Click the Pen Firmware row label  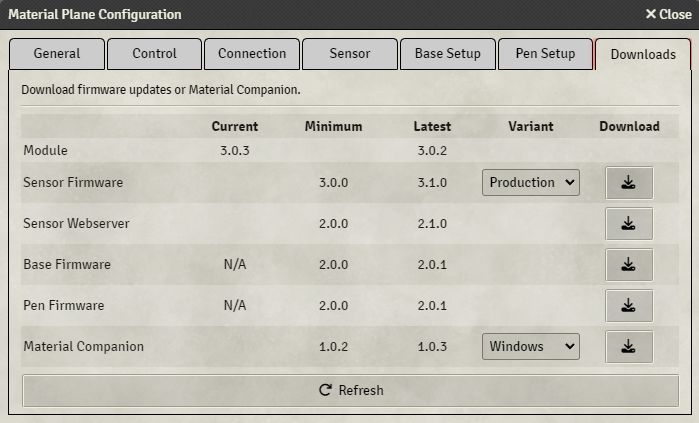pyautogui.click(x=64, y=306)
